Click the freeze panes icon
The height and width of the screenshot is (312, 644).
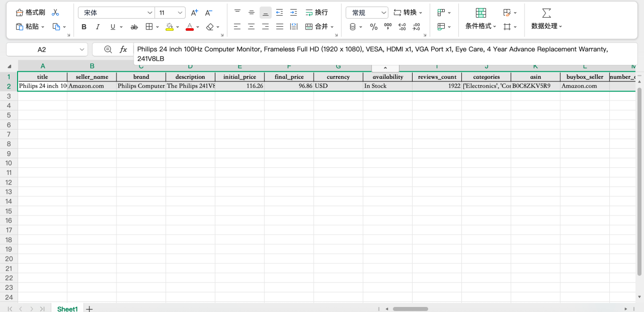[x=507, y=27]
